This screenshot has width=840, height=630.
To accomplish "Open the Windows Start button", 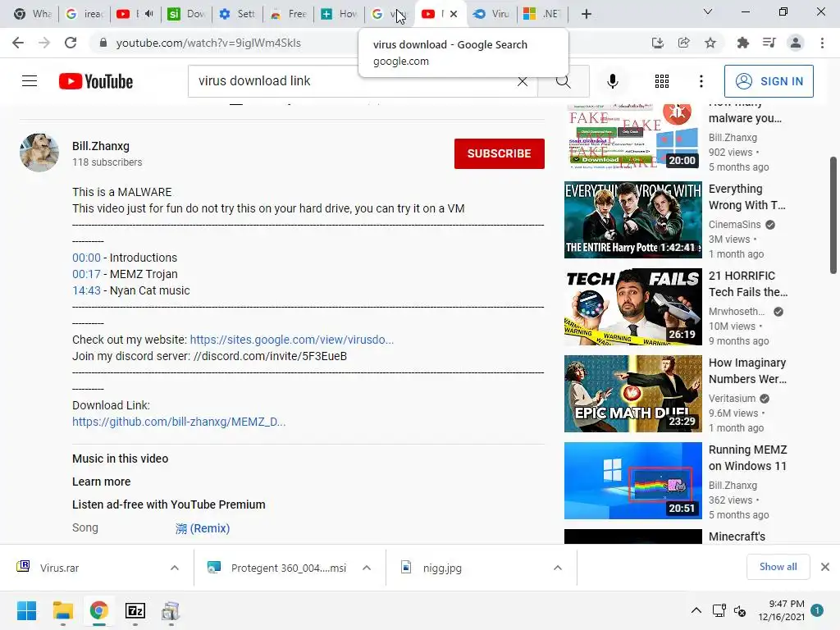I will coord(26,610).
